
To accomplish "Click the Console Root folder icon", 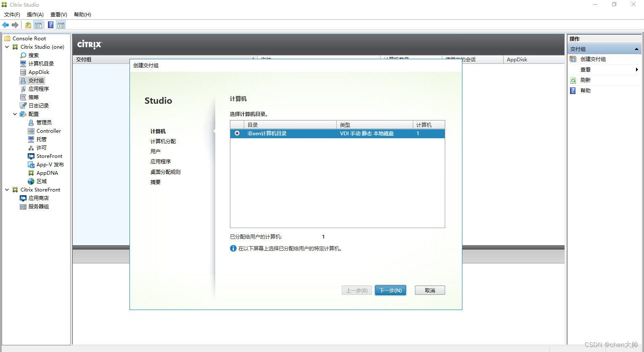I will coord(7,38).
